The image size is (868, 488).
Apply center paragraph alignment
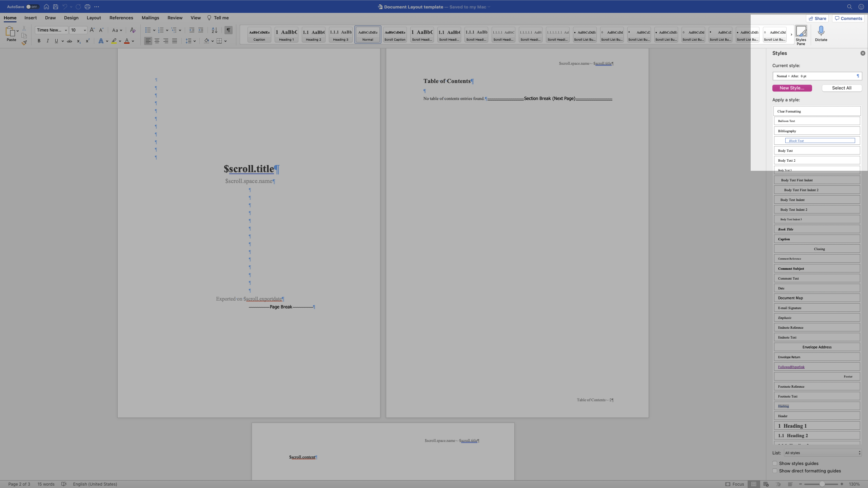pyautogui.click(x=157, y=41)
